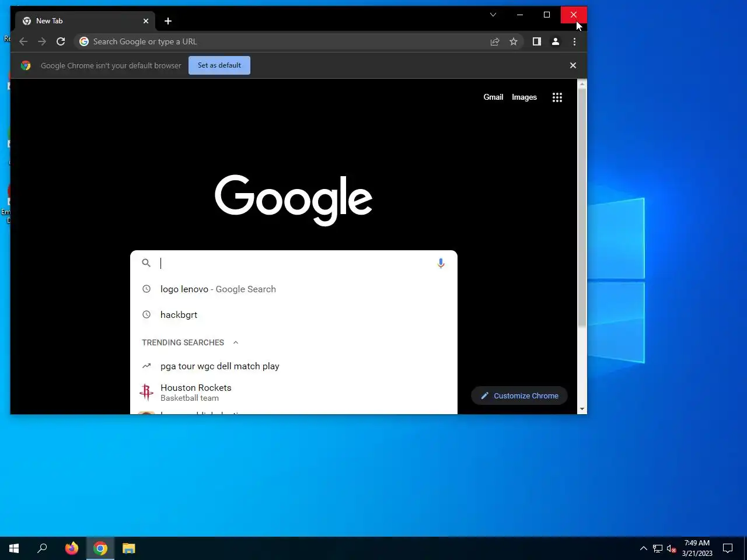Launch Firefox from the taskbar
Screen dimensions: 747x560
click(72, 548)
